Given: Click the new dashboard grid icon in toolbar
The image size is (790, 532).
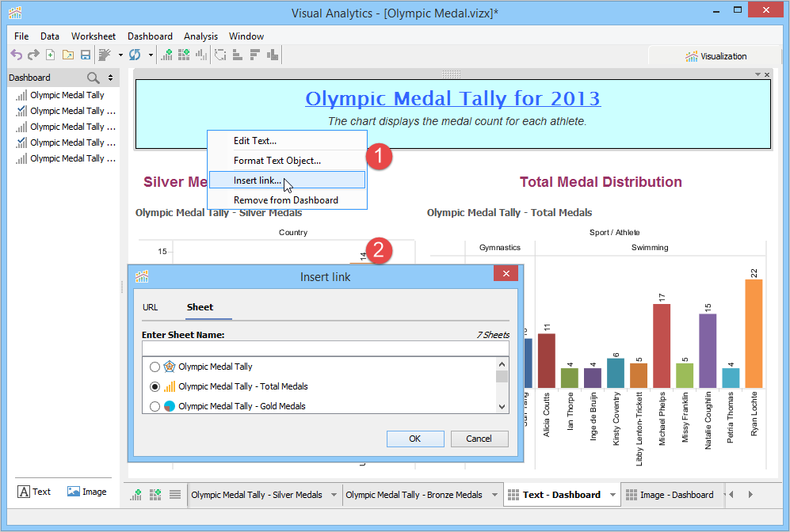Looking at the screenshot, I should pos(184,55).
